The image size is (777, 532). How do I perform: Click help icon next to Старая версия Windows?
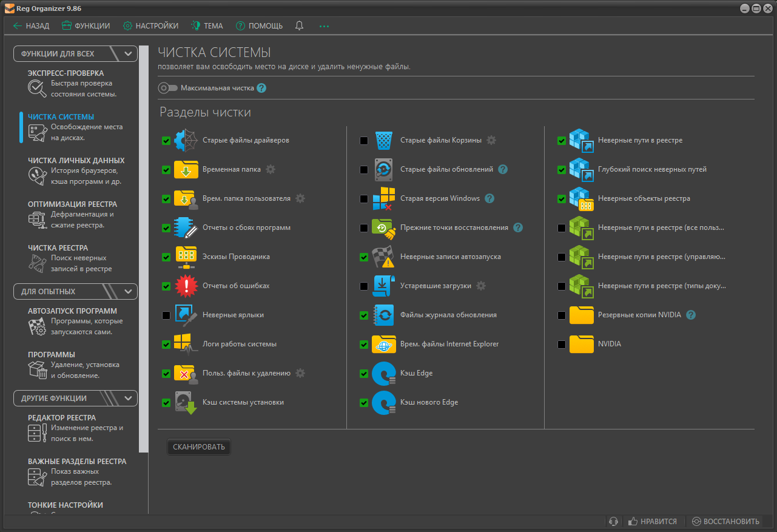[489, 198]
